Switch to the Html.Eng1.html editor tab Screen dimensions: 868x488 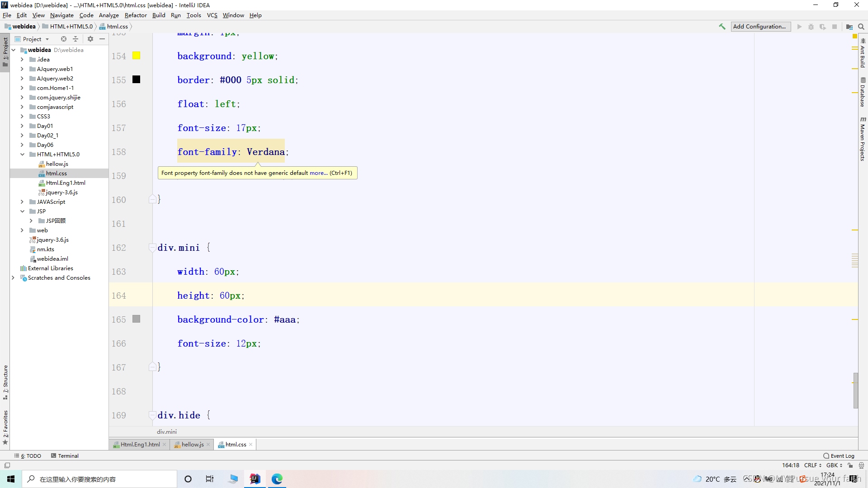(x=140, y=445)
